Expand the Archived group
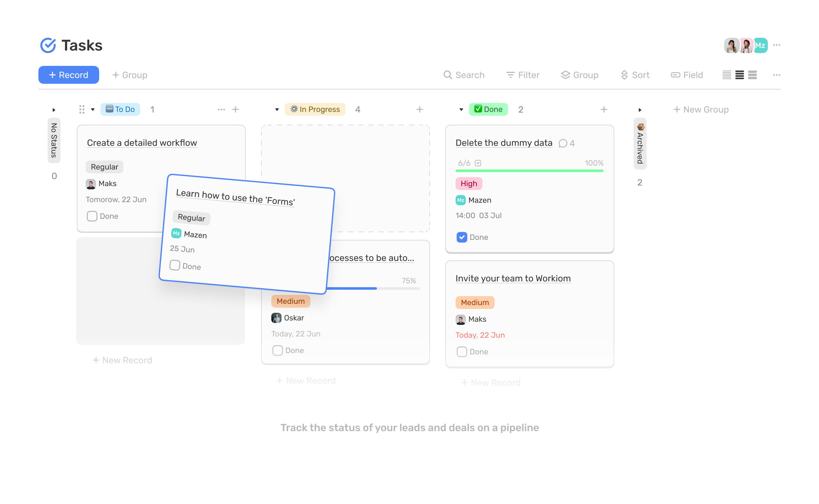 640,110
